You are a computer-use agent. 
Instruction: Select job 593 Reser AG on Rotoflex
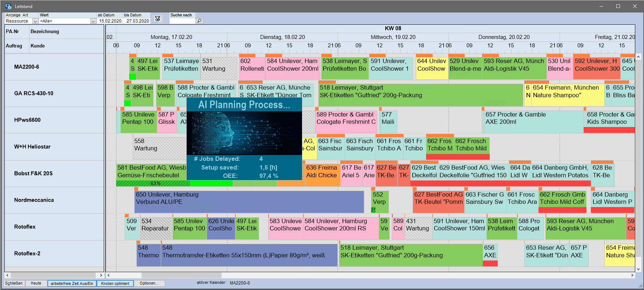click(x=585, y=229)
